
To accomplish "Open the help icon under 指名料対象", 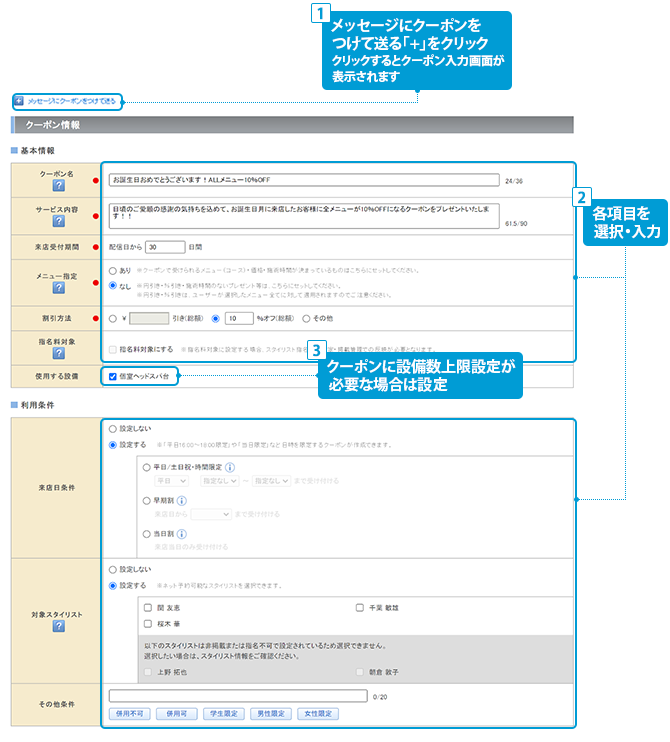I will pyautogui.click(x=59, y=355).
